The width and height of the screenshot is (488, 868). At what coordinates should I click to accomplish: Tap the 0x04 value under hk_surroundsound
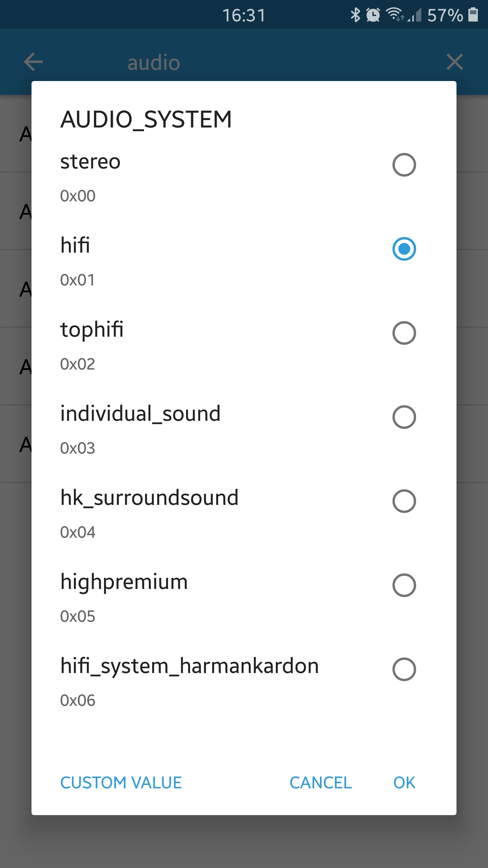[x=78, y=532]
